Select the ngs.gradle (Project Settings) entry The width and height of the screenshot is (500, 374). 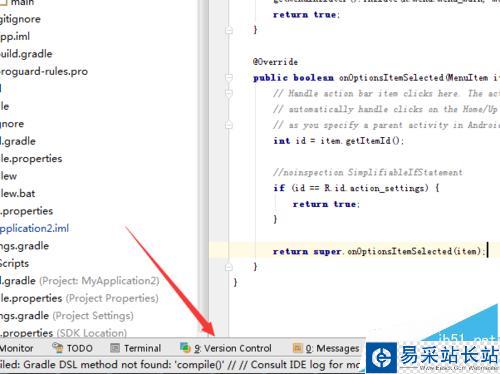tap(67, 315)
